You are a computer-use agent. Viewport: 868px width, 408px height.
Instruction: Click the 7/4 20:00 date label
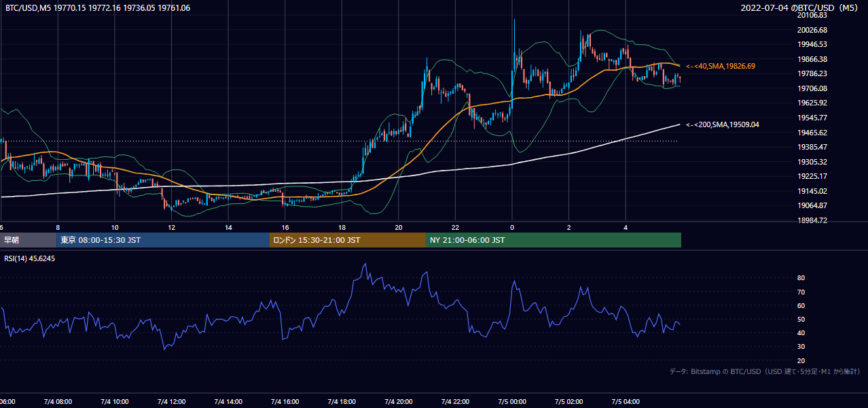click(x=398, y=401)
